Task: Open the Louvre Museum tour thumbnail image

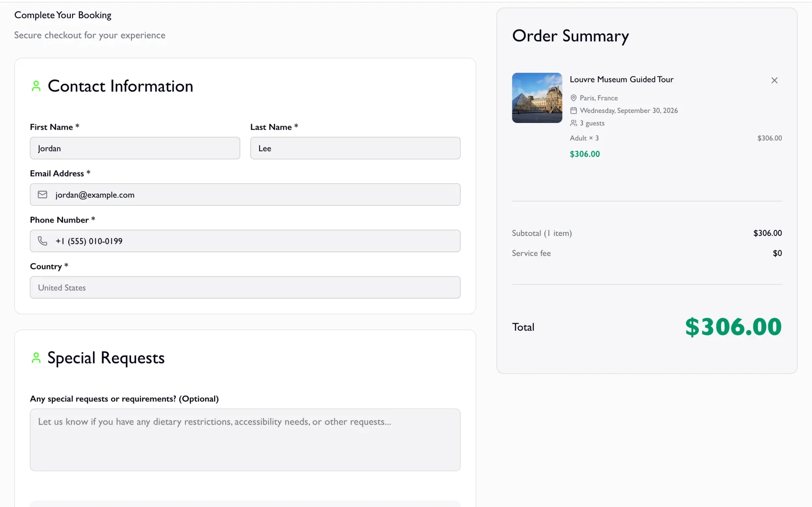Action: click(x=537, y=98)
